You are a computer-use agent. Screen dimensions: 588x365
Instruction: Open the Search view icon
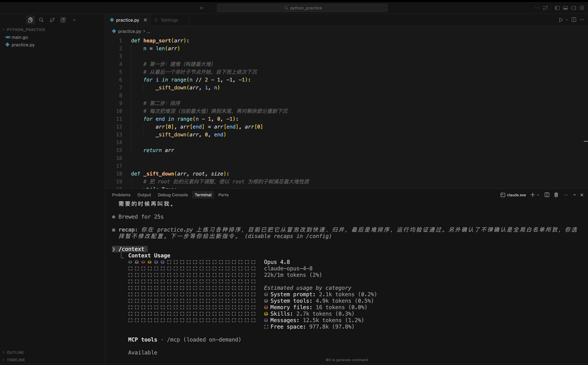pyautogui.click(x=41, y=20)
